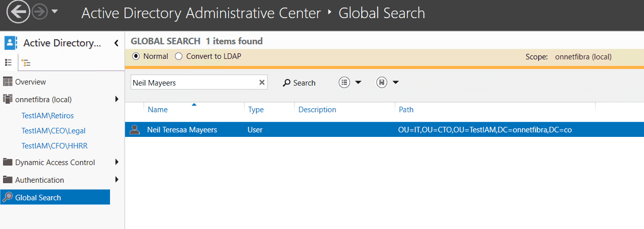Screen dimensions: 644x229
Task: Switch to tree view icon in navigation pane
Action: point(26,63)
